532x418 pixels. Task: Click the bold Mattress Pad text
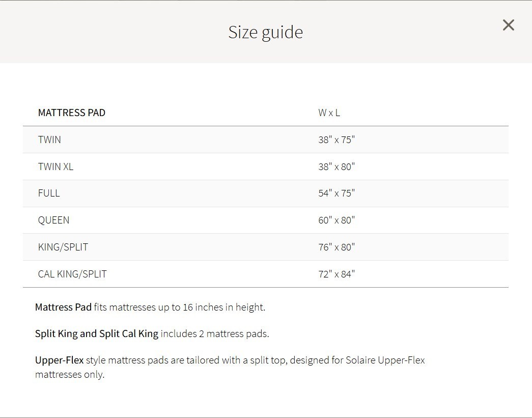click(63, 307)
